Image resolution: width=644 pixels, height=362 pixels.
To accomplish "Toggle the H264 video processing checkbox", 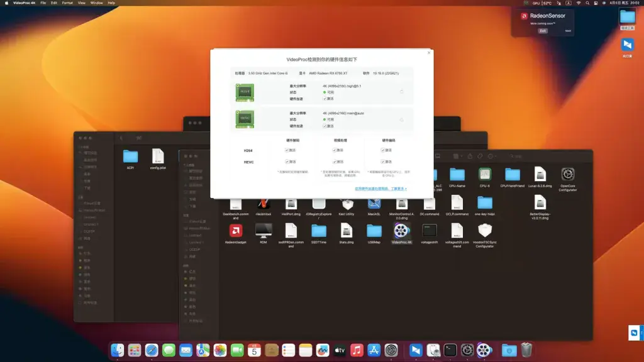I will [335, 150].
